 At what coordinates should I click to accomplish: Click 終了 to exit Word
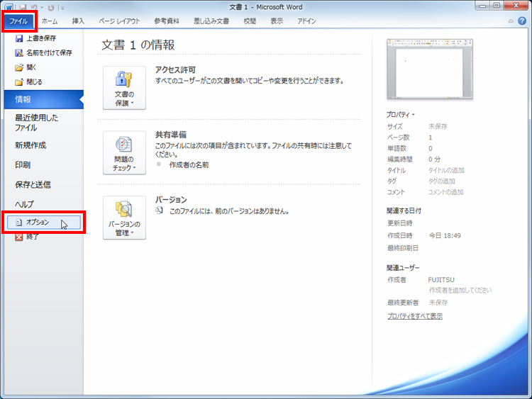tap(27, 237)
